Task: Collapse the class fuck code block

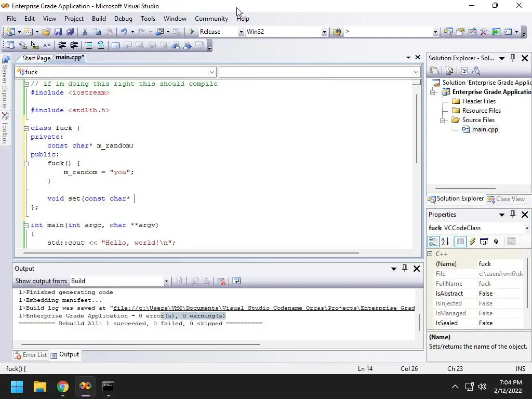Action: [26, 128]
